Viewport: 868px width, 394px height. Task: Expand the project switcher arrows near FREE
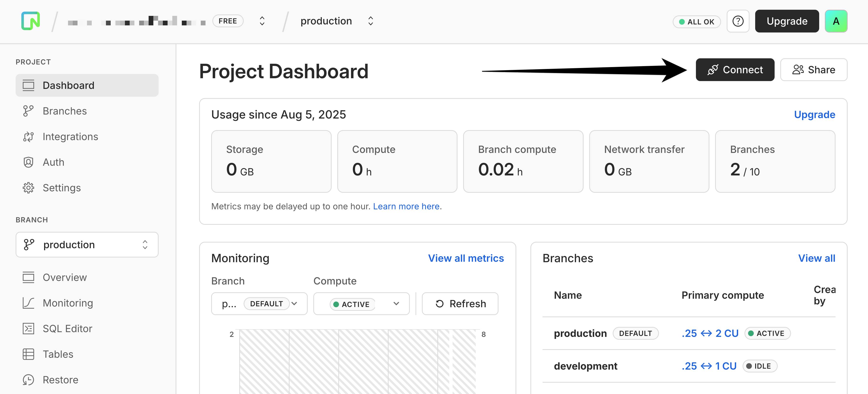[262, 21]
